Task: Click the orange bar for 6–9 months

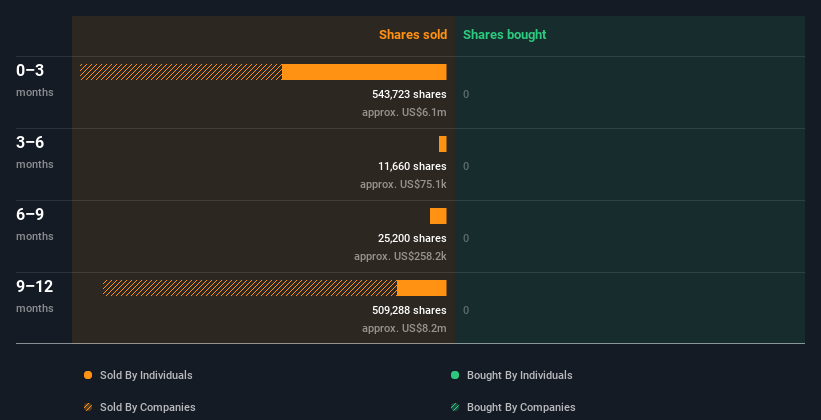Action: [438, 216]
